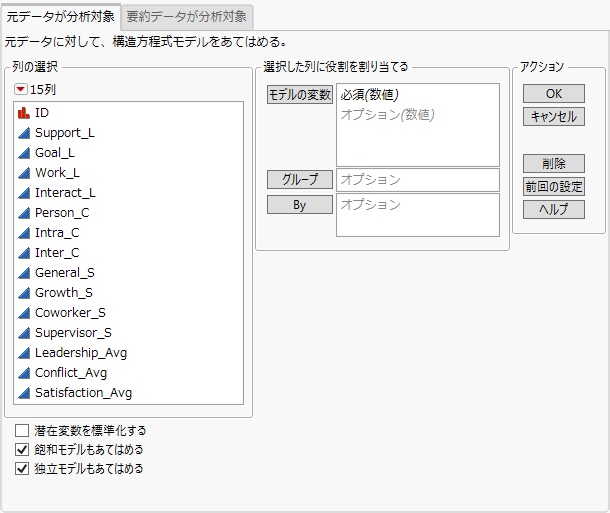Select Intra_C column name in list

(x=57, y=233)
